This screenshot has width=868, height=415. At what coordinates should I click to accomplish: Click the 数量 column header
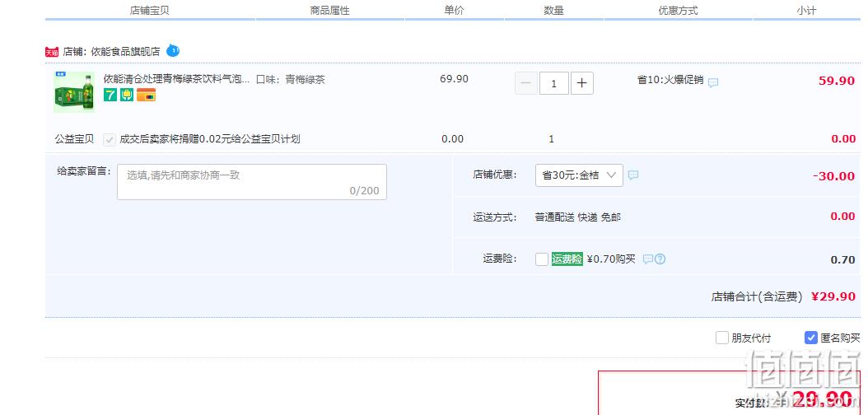click(553, 10)
